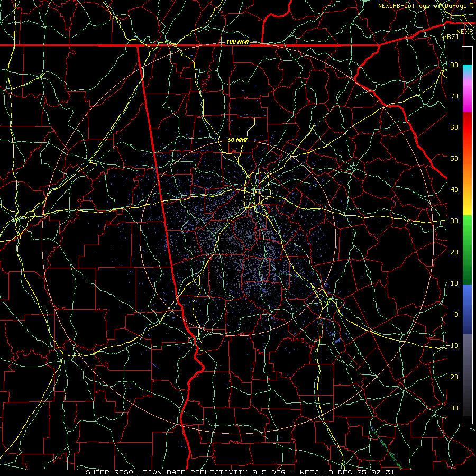Click the 100 NMI range ring label
The width and height of the screenshot is (476, 476).
tap(237, 42)
